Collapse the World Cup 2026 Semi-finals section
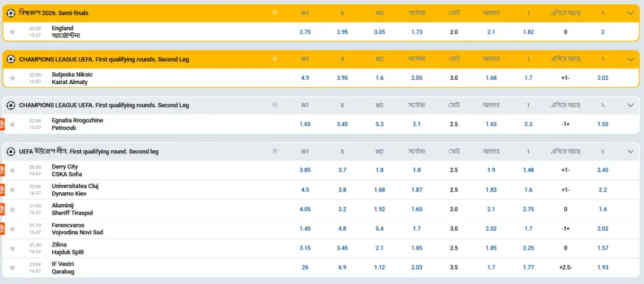 pyautogui.click(x=631, y=13)
